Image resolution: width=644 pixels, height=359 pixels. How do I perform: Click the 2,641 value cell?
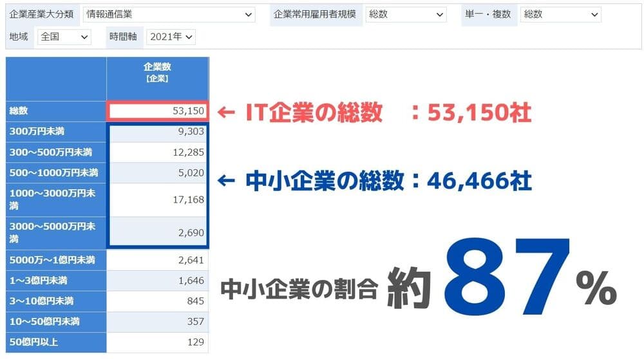pos(157,260)
